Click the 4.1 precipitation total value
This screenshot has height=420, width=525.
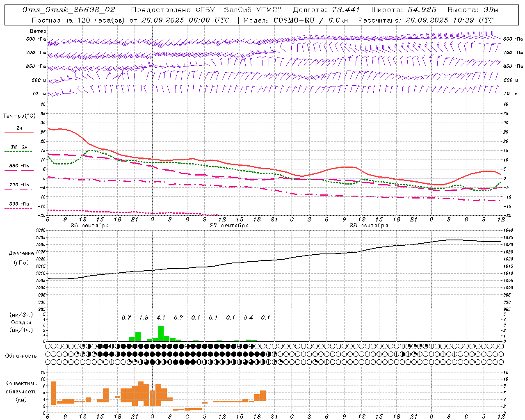tap(161, 317)
